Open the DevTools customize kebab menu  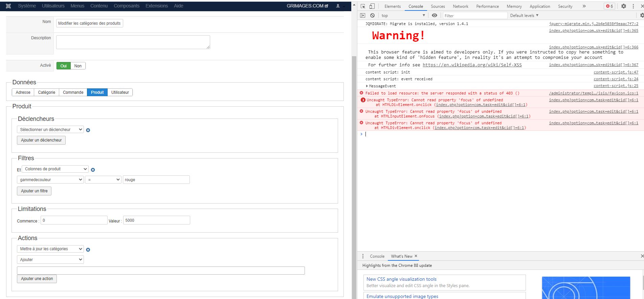click(x=633, y=6)
